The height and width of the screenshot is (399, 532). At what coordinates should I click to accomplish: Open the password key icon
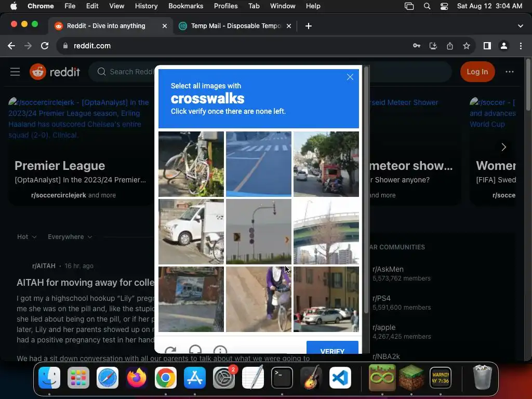click(416, 46)
